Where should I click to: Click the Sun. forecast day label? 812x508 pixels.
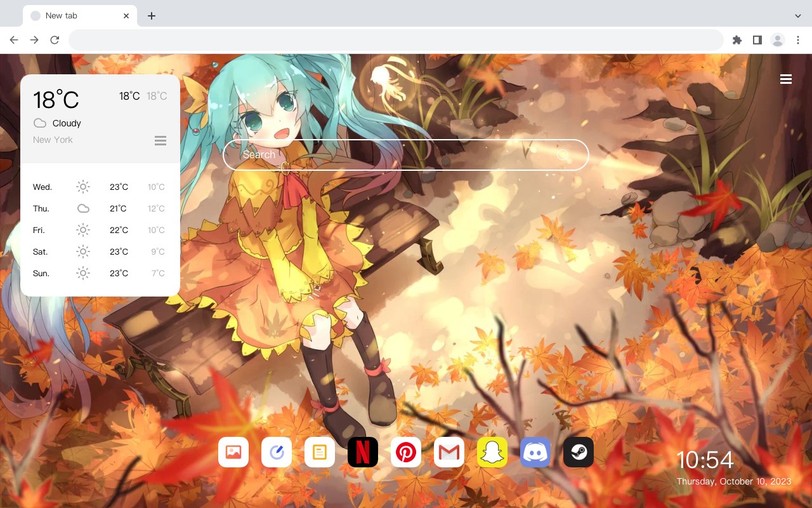tap(41, 273)
